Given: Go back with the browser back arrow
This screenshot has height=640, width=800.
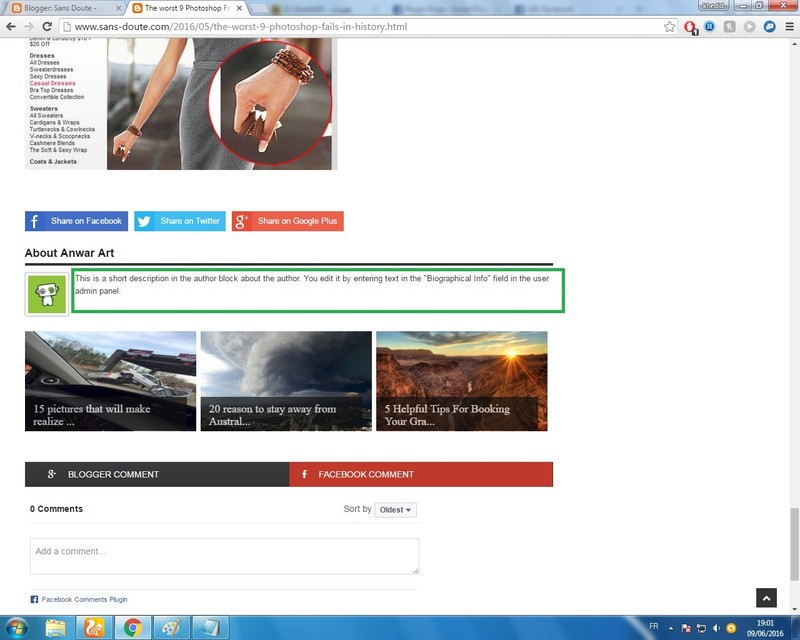Looking at the screenshot, I should coord(11,27).
